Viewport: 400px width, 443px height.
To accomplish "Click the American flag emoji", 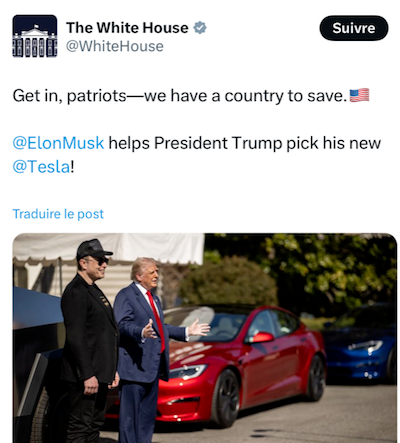I will pos(359,95).
